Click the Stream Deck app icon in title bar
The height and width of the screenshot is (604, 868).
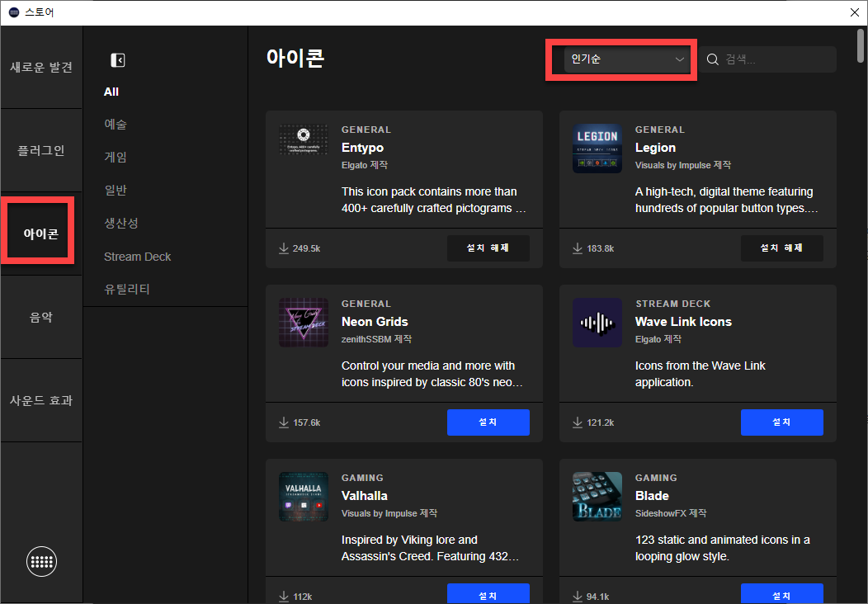point(14,12)
